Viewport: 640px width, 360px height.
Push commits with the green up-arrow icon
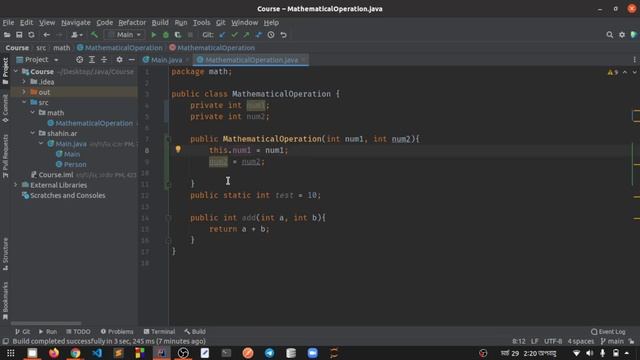click(x=246, y=35)
